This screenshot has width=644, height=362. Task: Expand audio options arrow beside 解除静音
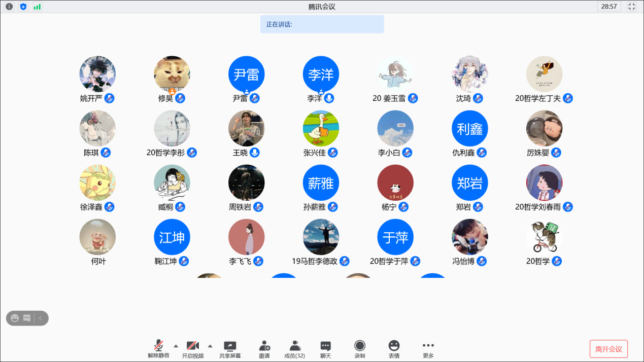[x=176, y=346]
